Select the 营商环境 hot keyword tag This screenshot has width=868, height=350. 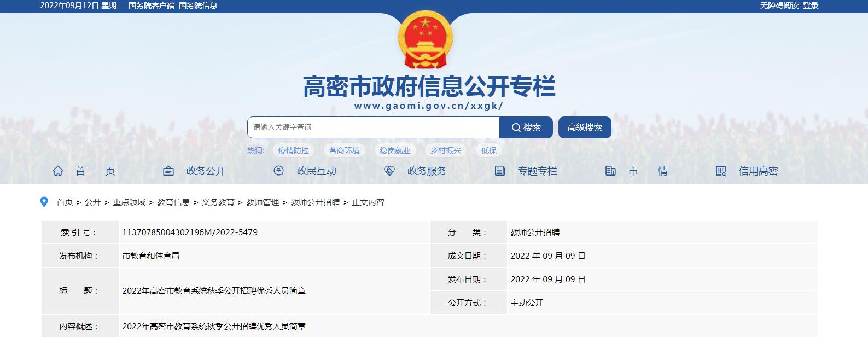click(344, 150)
